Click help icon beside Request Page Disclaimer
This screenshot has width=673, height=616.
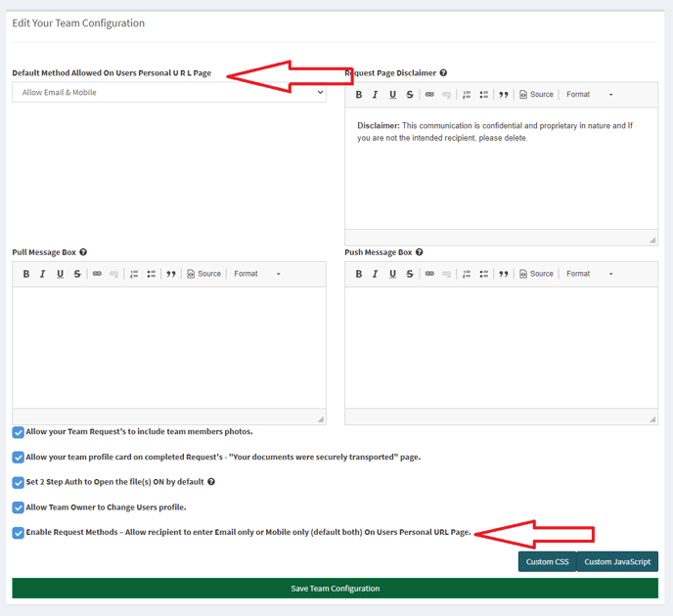click(x=443, y=73)
